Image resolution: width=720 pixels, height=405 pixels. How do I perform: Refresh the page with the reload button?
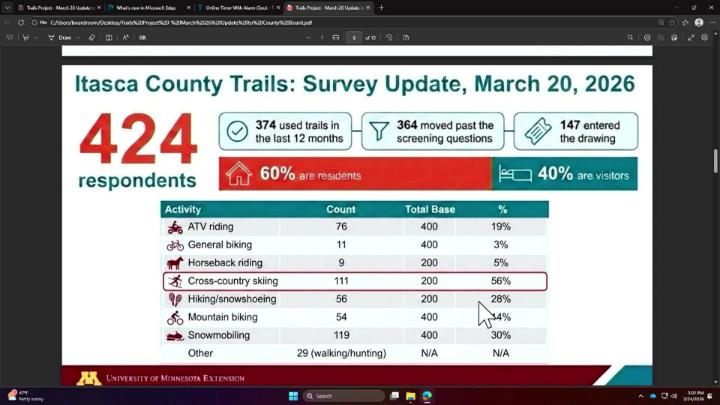coord(21,22)
